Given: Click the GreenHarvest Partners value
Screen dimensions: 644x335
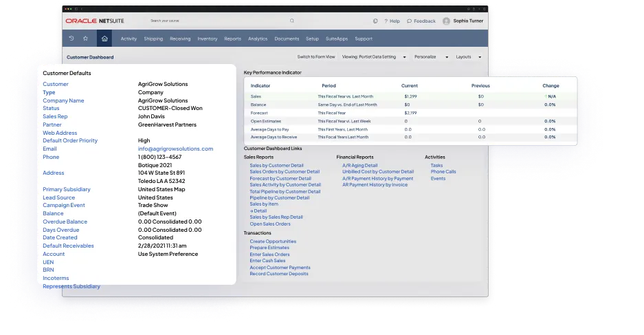Looking at the screenshot, I should coord(167,125).
